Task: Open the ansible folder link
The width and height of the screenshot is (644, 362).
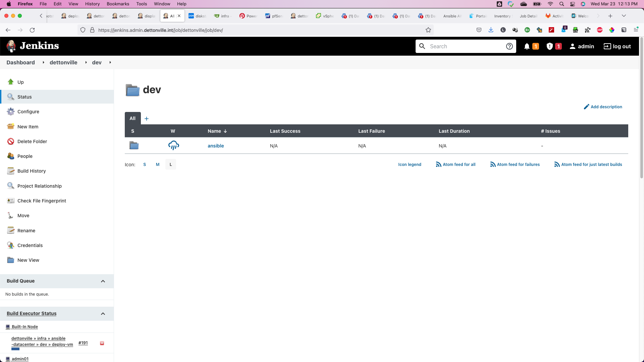Action: (x=216, y=146)
